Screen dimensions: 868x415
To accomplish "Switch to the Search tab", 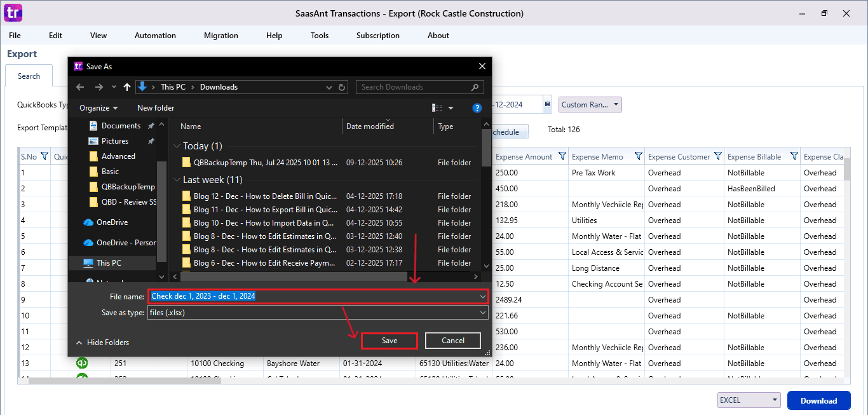I will click(x=29, y=76).
